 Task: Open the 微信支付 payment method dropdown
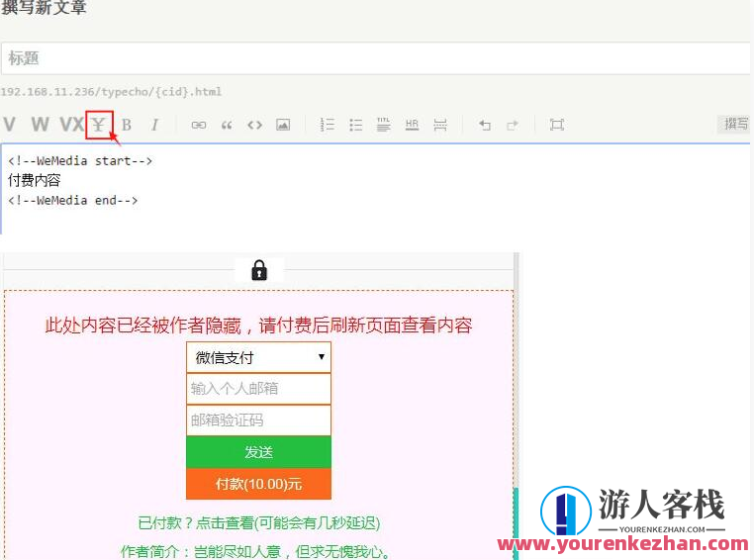258,357
